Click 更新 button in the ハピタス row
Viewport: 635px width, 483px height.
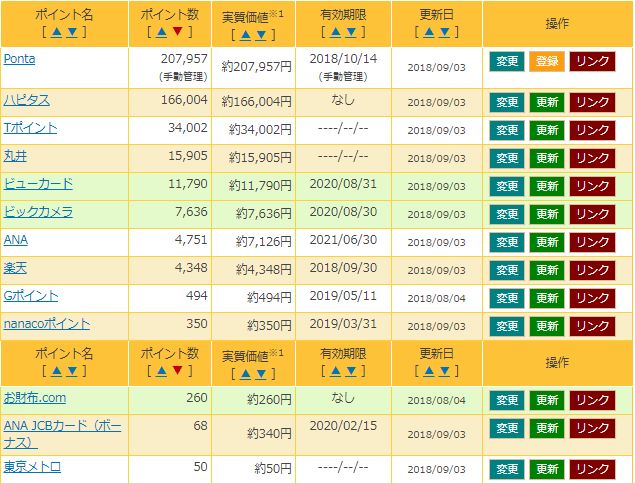pos(547,102)
